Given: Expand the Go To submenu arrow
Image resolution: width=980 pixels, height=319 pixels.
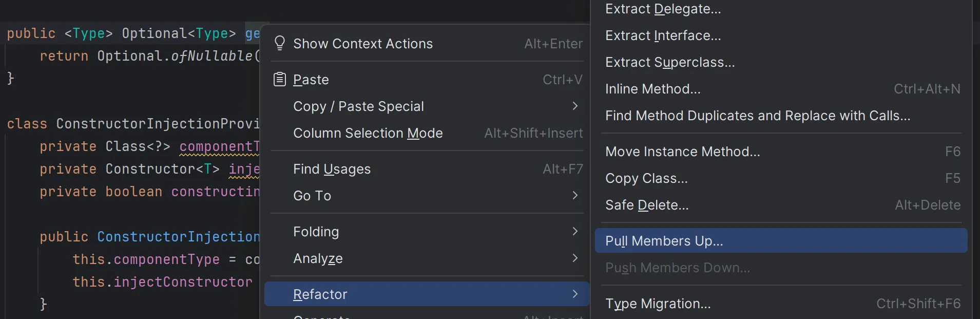Looking at the screenshot, I should pos(575,195).
